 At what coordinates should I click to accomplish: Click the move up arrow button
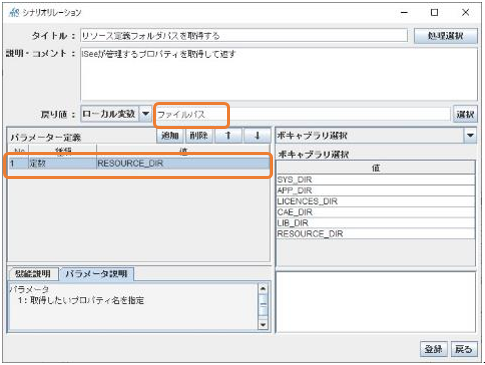[x=228, y=136]
